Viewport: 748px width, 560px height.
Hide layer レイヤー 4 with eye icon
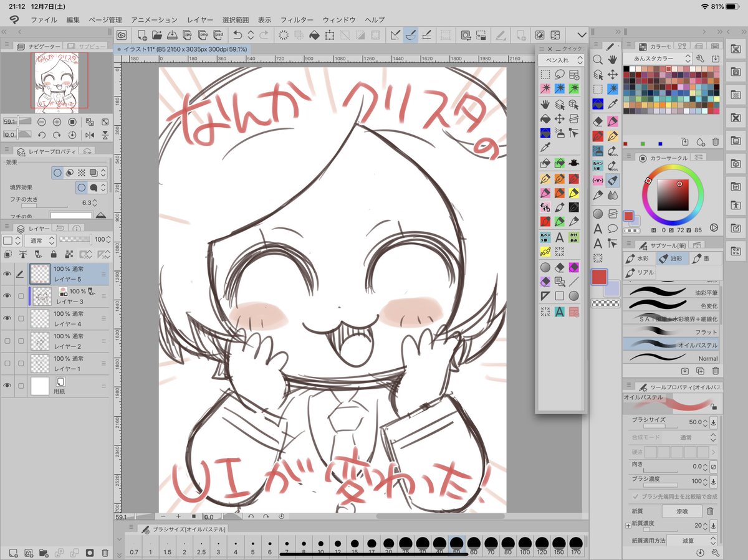(x=7, y=318)
